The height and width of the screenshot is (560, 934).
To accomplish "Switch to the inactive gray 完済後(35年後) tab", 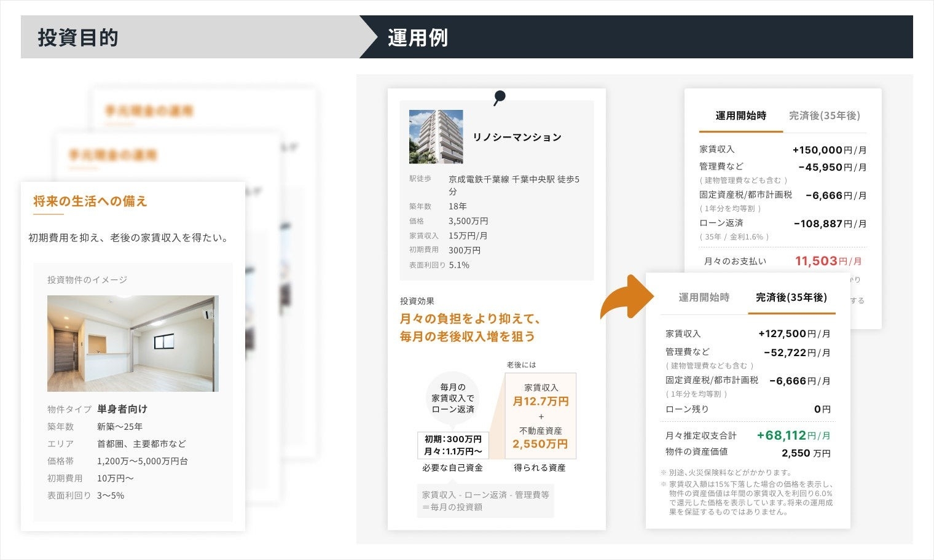I will point(824,116).
